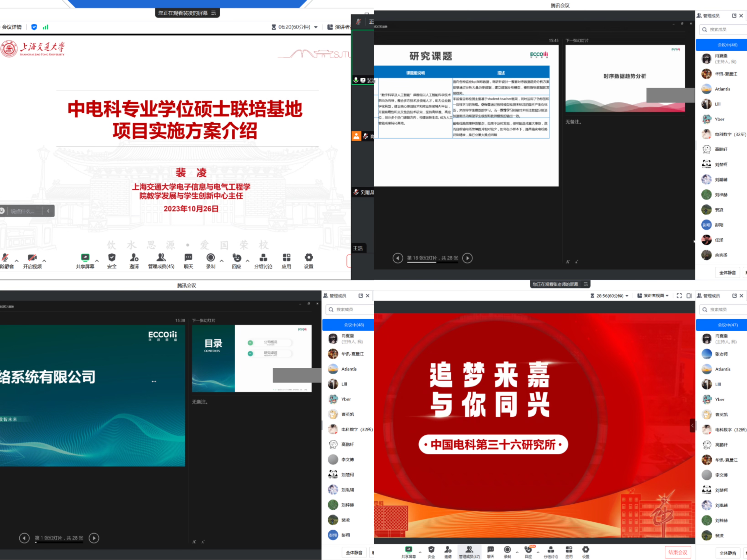
Task: Click blue security shield beside 会议详情
Action: click(x=34, y=27)
